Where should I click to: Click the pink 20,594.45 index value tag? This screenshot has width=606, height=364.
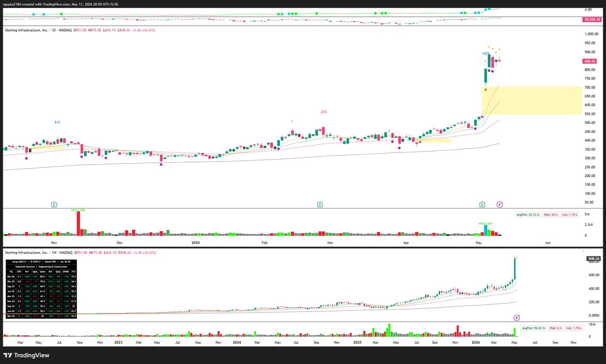(x=592, y=19)
